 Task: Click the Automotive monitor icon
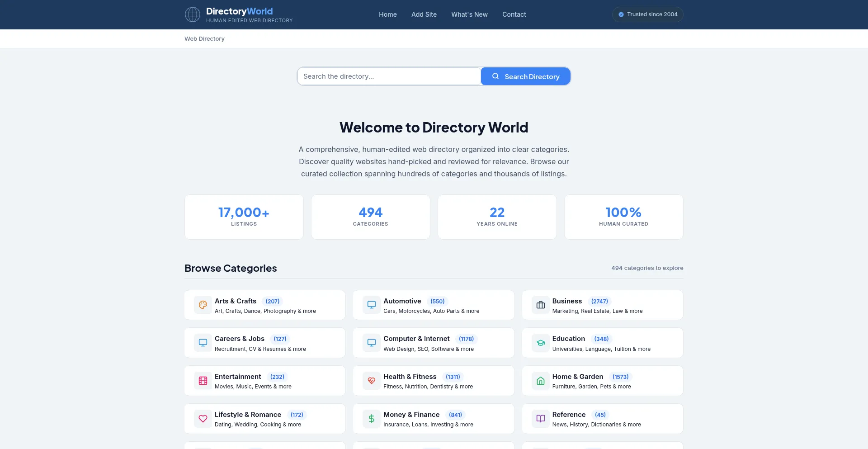pos(372,305)
